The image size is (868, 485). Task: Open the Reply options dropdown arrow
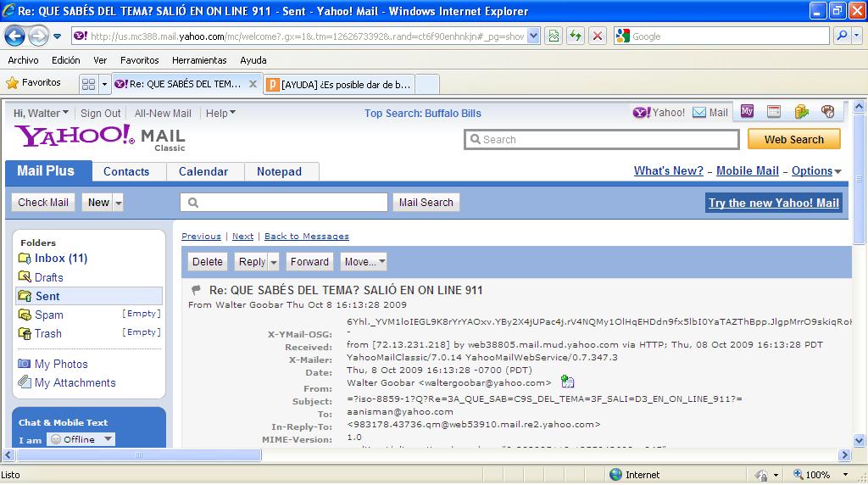click(x=274, y=262)
